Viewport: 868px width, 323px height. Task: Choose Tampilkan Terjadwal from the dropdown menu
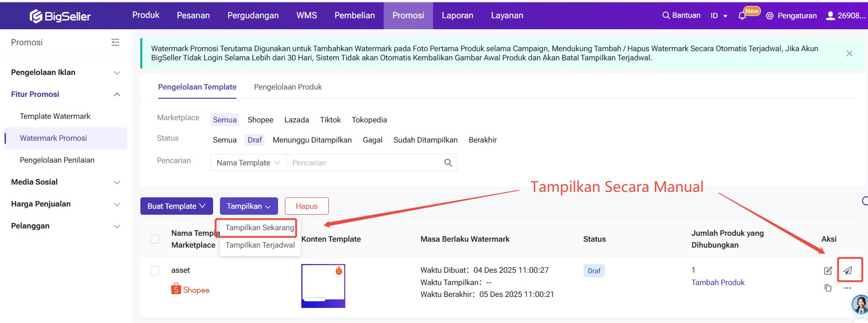click(x=260, y=245)
